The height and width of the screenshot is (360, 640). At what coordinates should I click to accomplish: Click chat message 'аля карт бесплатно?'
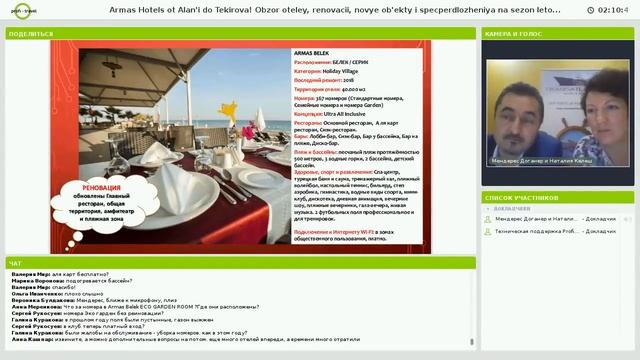60,274
